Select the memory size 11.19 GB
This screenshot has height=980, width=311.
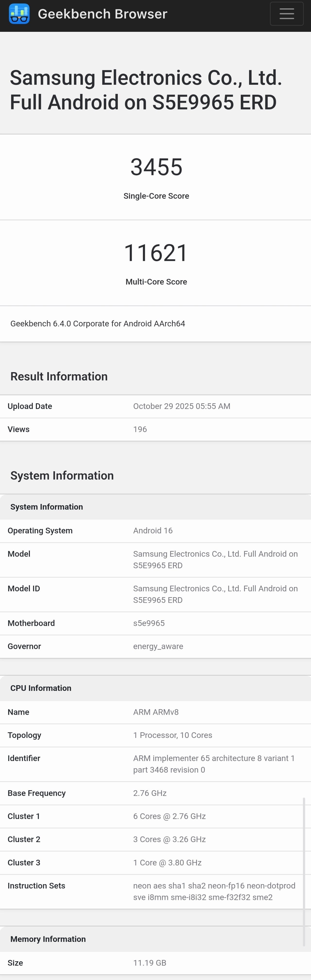[x=150, y=963]
